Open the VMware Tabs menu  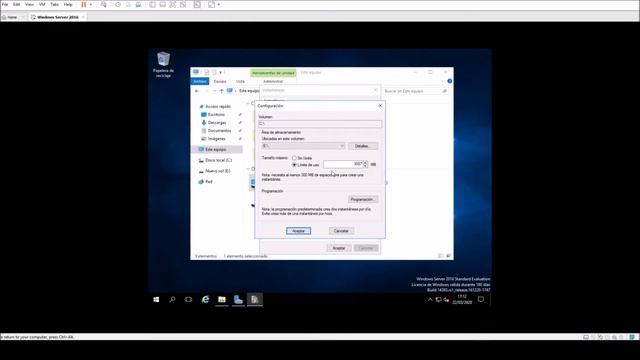coord(54,4)
